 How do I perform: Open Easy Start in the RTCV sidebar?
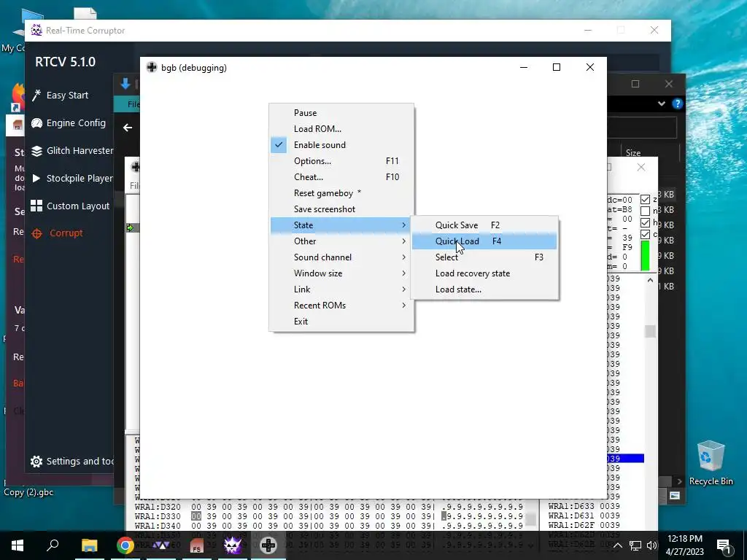(x=67, y=96)
